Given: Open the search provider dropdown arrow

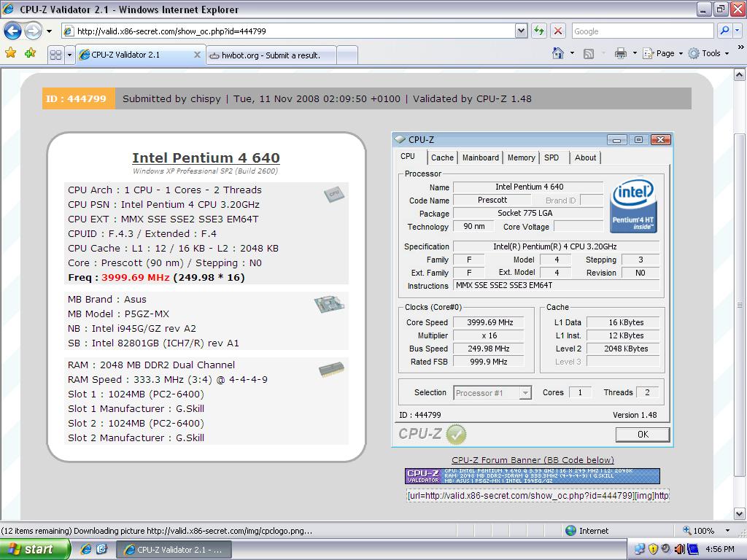Looking at the screenshot, I should 737,31.
